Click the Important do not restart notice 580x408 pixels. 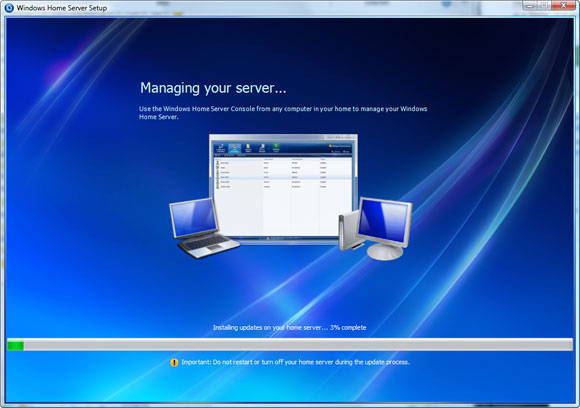[295, 362]
